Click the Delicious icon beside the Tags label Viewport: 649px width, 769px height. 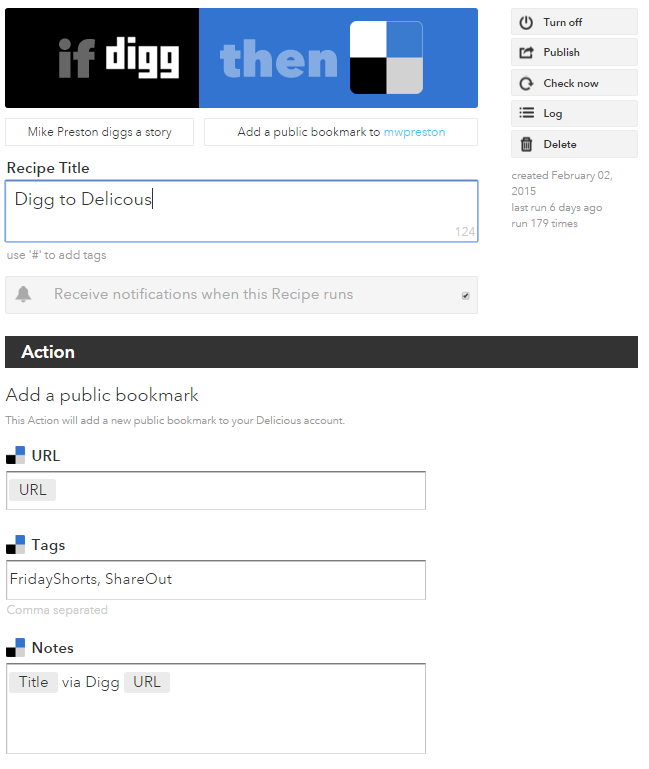(x=15, y=544)
